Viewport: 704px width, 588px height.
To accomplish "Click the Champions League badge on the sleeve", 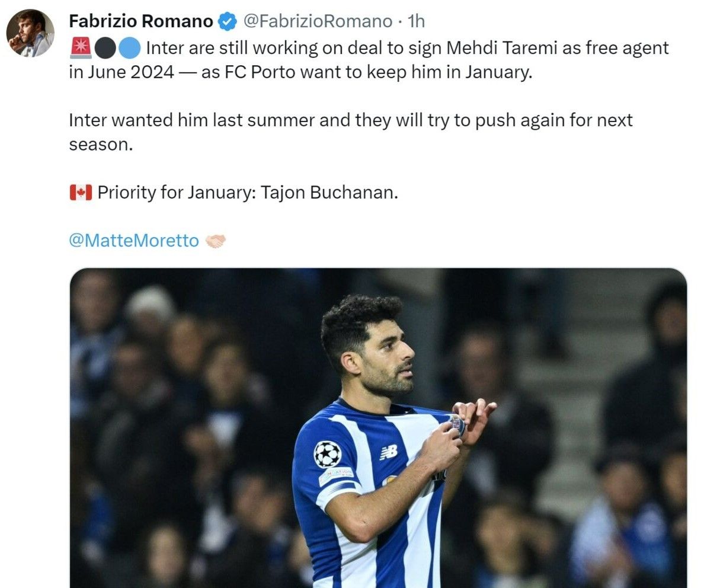I will click(327, 454).
